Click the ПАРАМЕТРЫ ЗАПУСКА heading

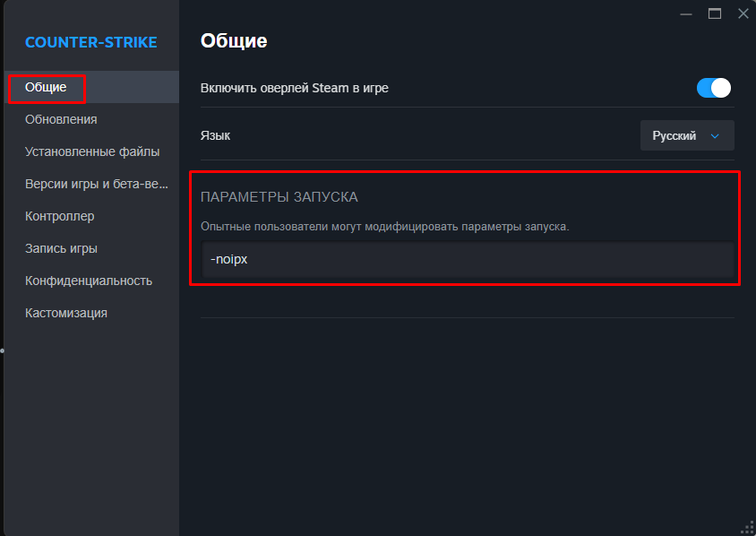(279, 197)
